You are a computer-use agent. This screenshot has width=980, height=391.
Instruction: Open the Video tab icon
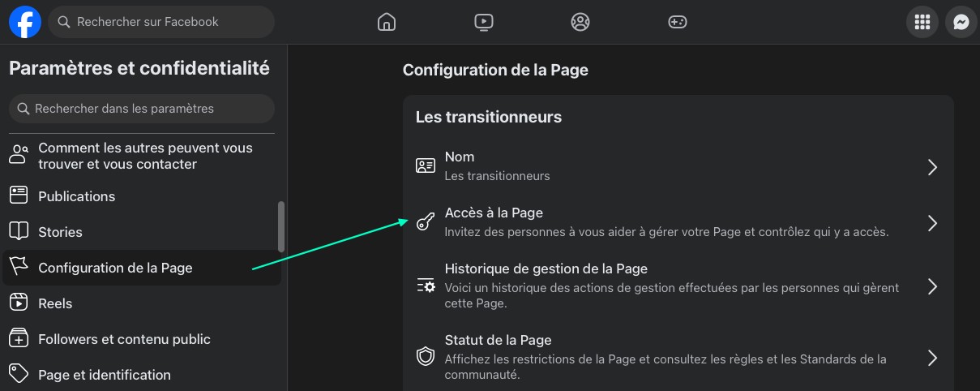pos(483,22)
